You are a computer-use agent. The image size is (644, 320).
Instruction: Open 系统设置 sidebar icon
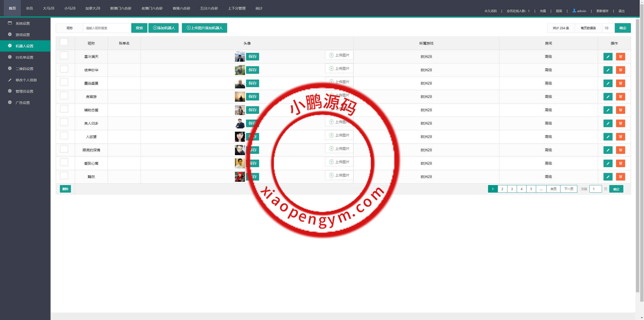[10, 23]
